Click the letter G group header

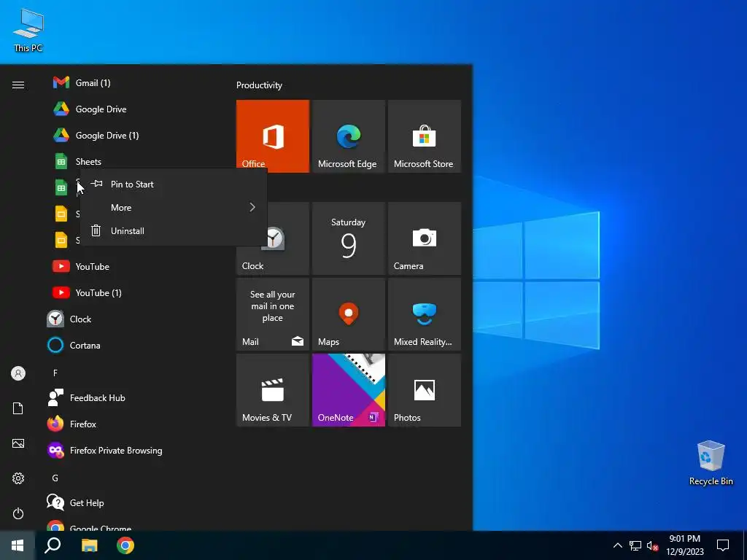pyautogui.click(x=55, y=478)
